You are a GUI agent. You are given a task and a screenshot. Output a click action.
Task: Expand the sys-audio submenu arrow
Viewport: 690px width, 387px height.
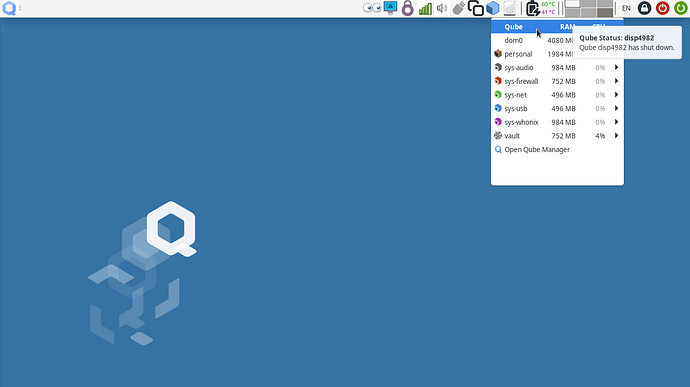[617, 67]
